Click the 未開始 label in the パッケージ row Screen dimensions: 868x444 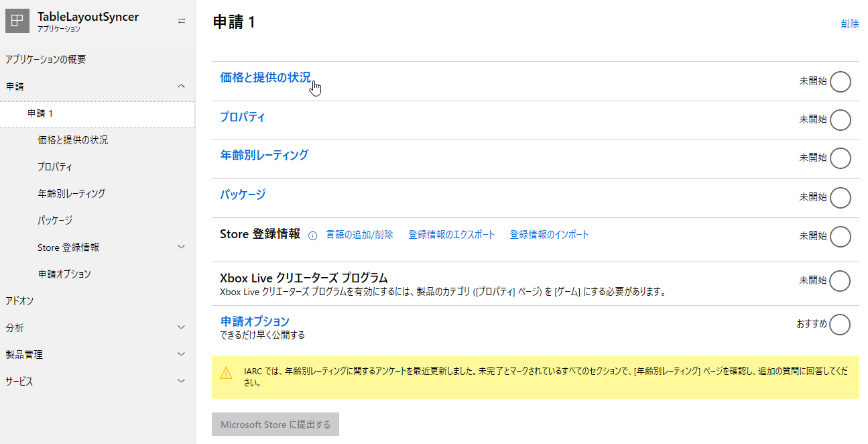click(813, 197)
